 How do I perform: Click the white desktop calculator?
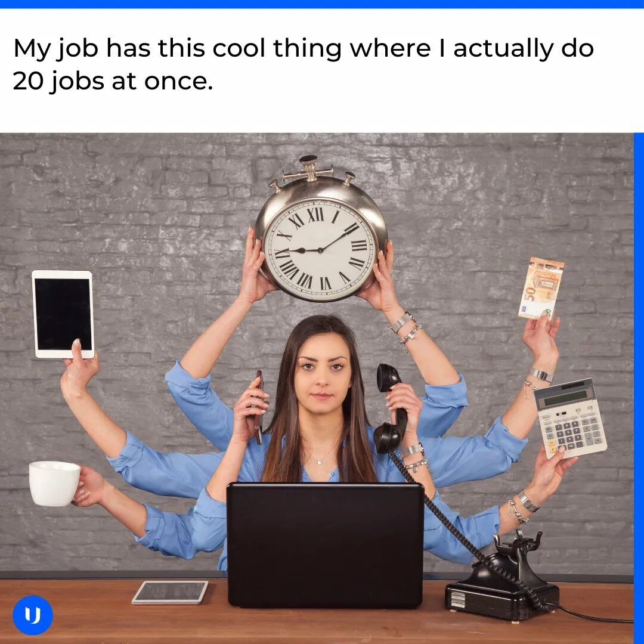(x=571, y=418)
